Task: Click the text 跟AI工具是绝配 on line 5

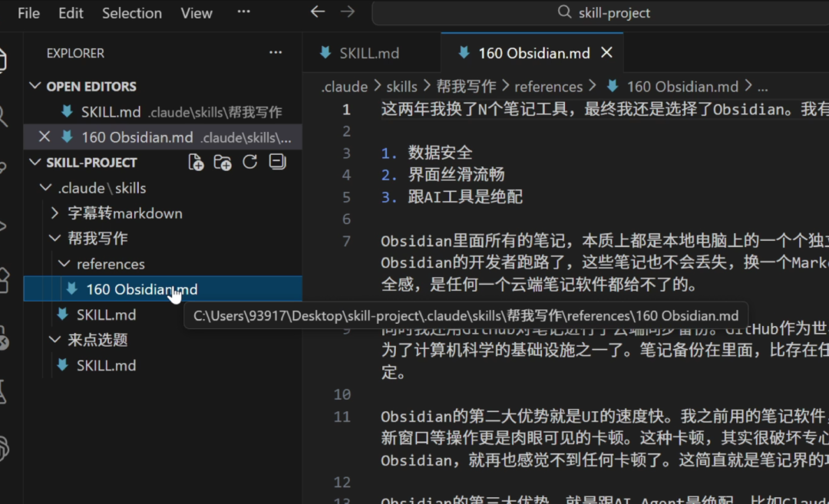Action: [465, 196]
